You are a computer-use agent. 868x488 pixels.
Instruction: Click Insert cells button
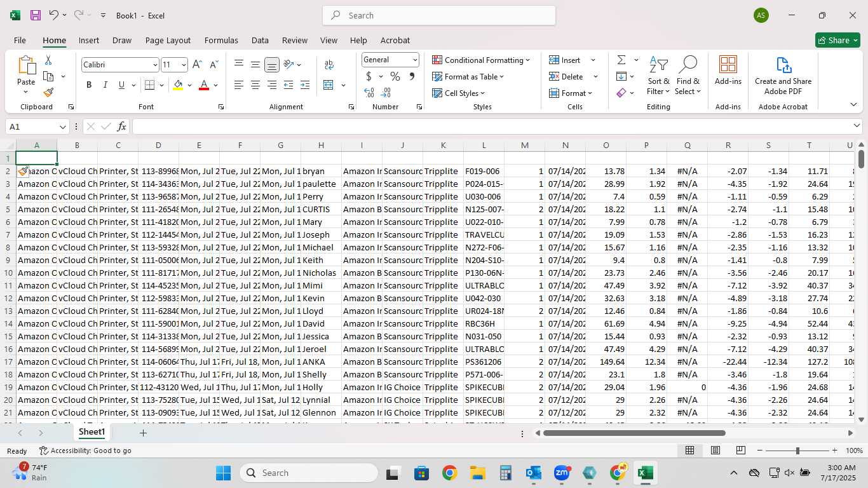tap(565, 60)
